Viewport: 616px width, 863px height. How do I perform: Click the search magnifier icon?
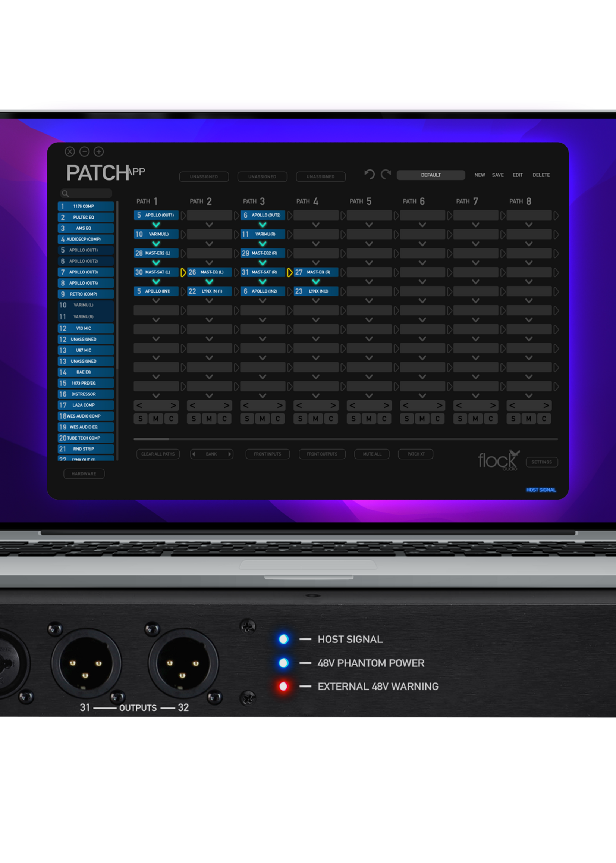click(65, 194)
